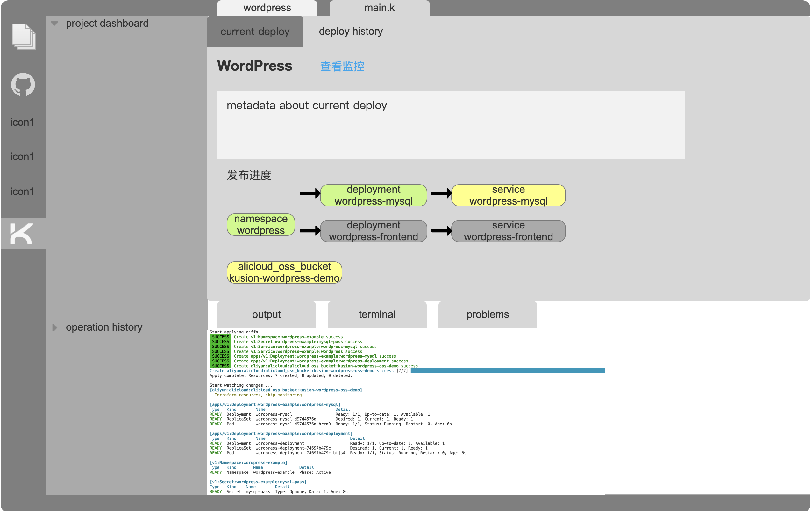
Task: Expand the operation history section arrow
Action: pos(55,327)
